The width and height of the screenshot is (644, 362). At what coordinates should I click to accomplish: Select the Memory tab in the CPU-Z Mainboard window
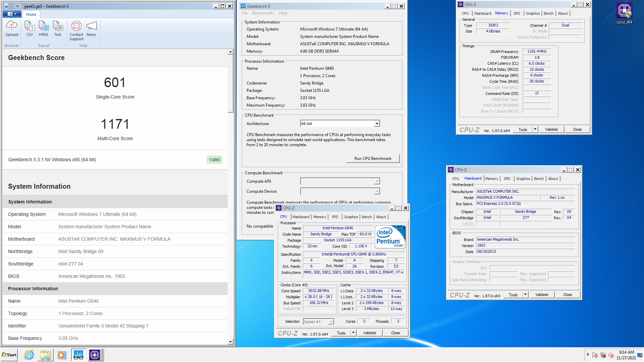click(x=491, y=179)
